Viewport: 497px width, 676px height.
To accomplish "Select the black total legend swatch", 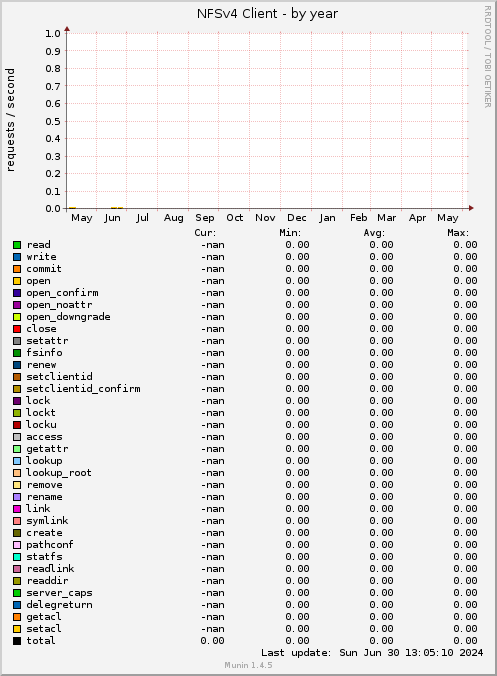I will click(x=17, y=641).
